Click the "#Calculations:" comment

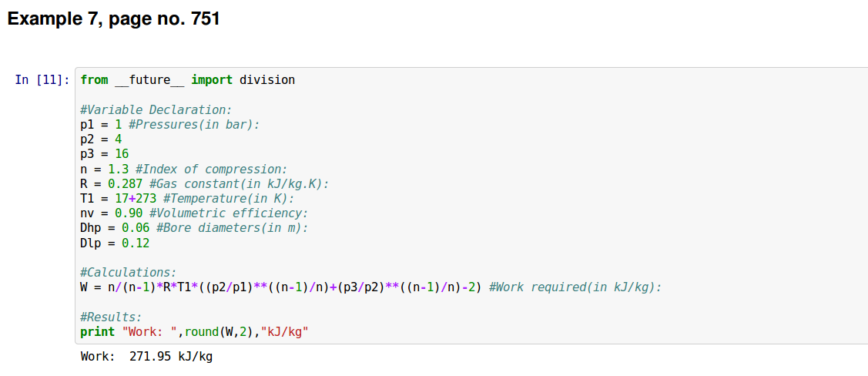click(x=128, y=272)
